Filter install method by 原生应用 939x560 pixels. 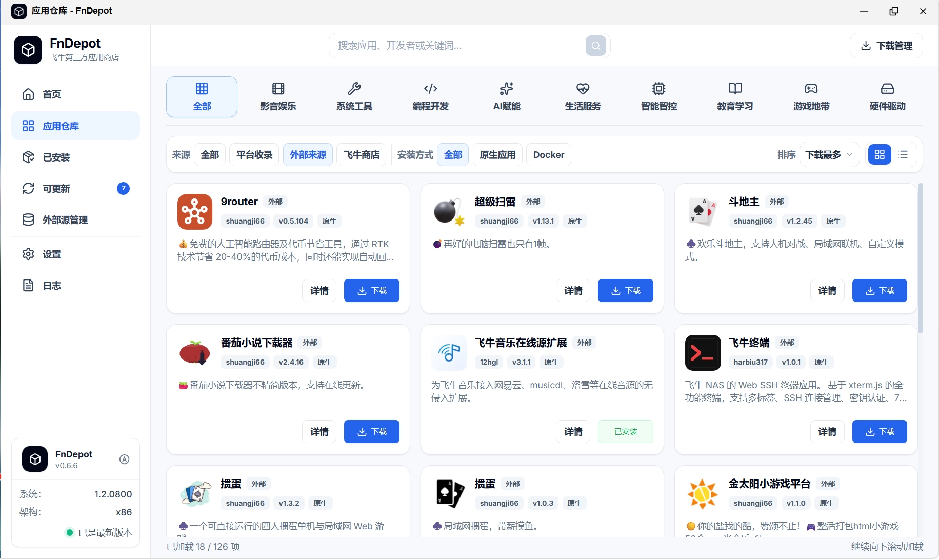tap(497, 154)
